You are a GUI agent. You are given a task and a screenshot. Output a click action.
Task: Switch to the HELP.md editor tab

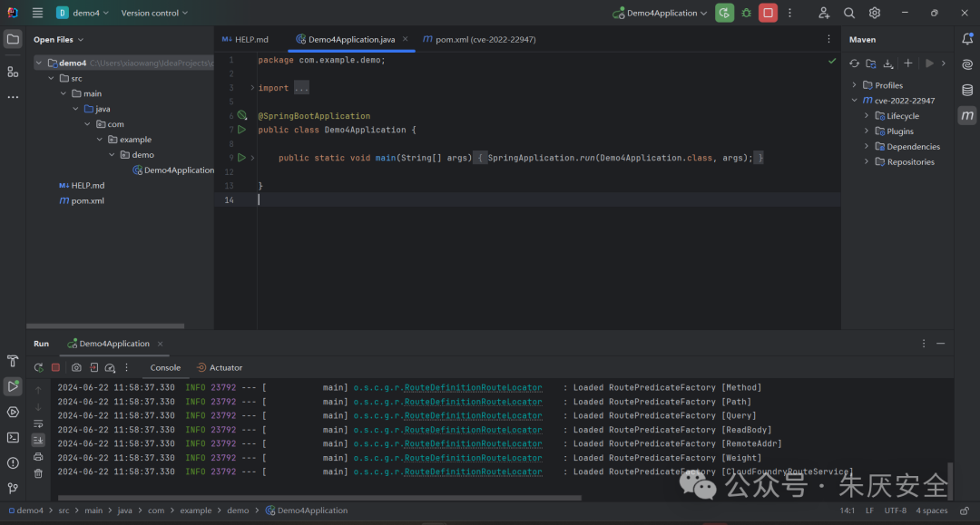coord(245,39)
